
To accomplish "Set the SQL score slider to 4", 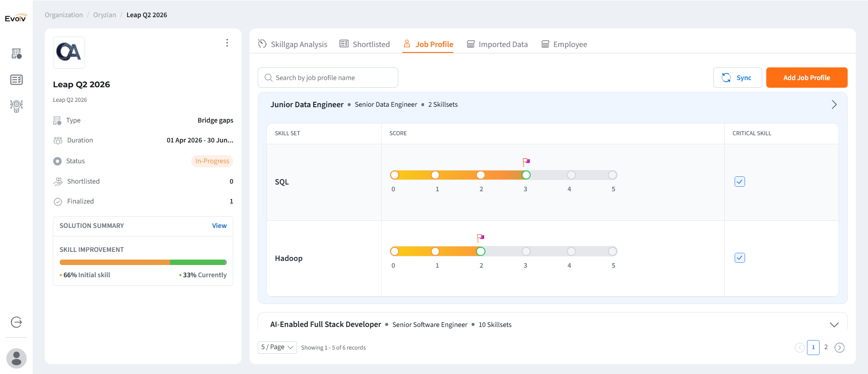I will (571, 175).
